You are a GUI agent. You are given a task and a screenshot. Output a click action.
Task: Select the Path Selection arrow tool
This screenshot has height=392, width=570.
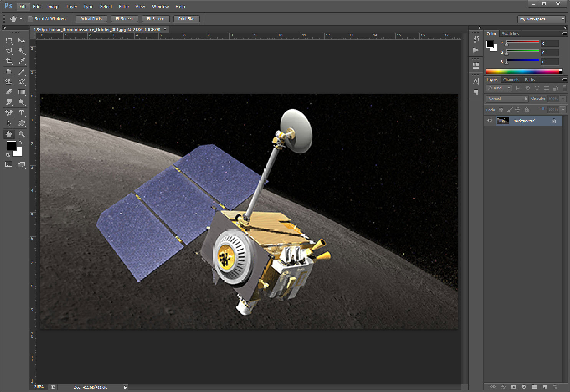[9, 123]
